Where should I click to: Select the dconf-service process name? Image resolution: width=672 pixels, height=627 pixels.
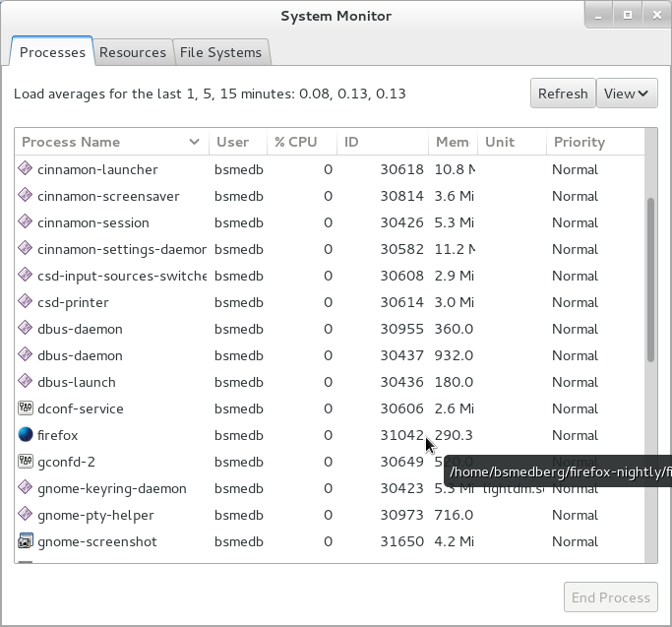coord(81,408)
